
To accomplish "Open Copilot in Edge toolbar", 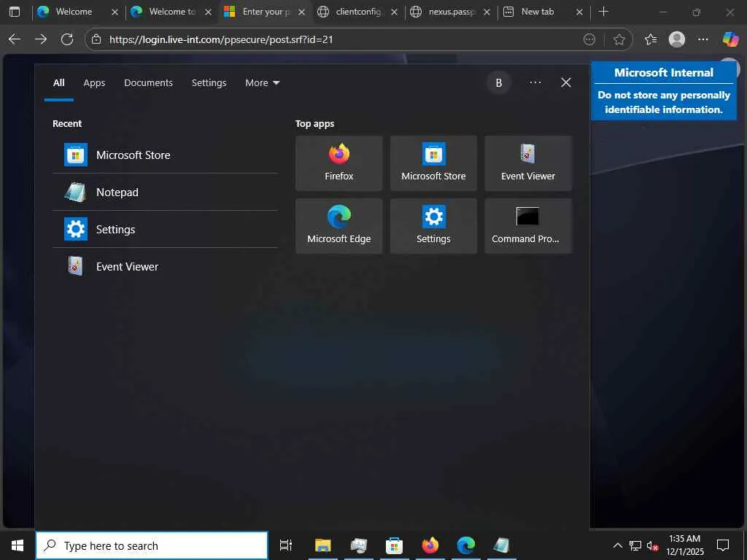I will (x=729, y=39).
